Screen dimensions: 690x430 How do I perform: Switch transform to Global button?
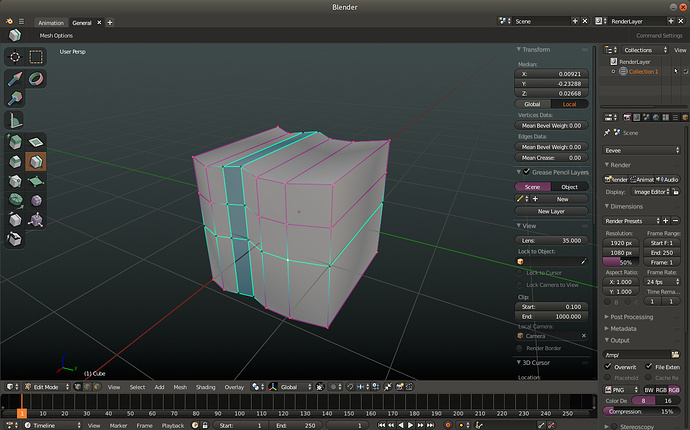(532, 104)
